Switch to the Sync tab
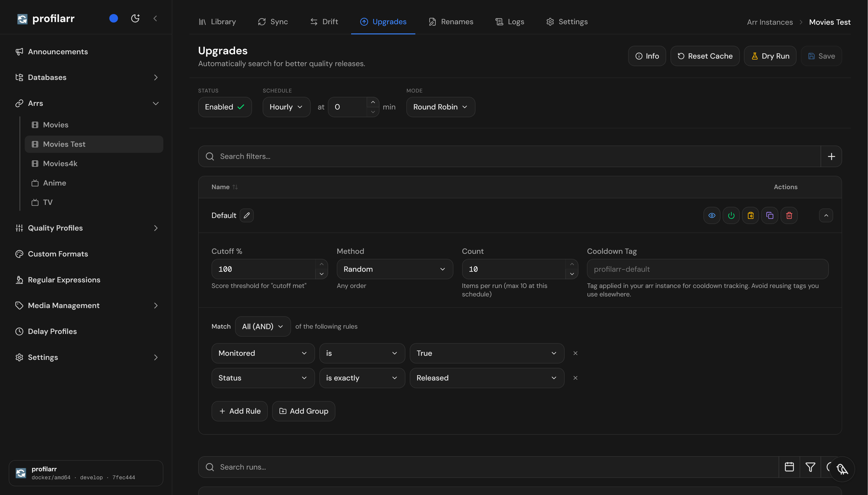 pyautogui.click(x=273, y=22)
